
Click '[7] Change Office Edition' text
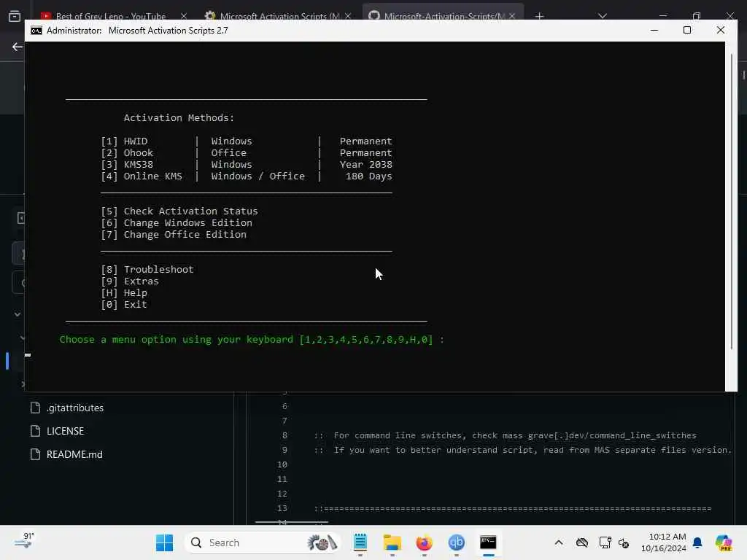[x=174, y=234]
